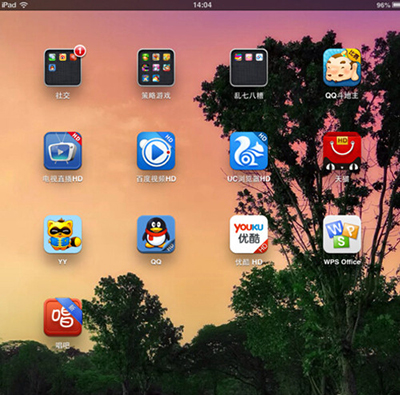Launch WPS Office
The image size is (400, 395).
click(x=342, y=234)
